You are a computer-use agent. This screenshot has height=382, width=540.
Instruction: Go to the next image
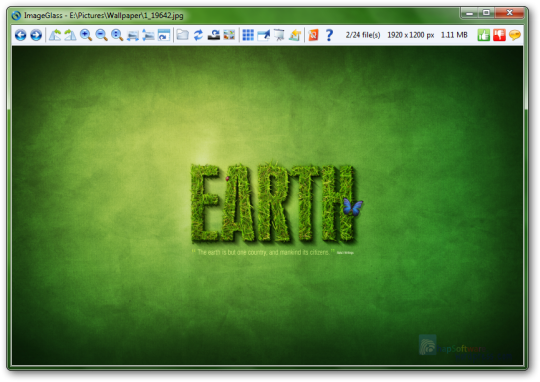[x=36, y=35]
